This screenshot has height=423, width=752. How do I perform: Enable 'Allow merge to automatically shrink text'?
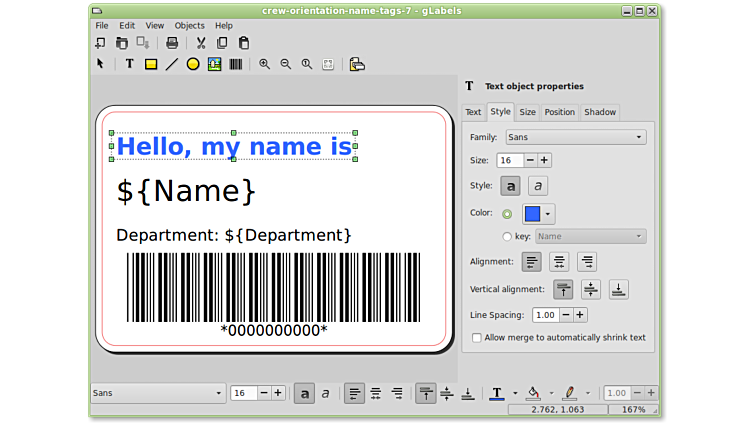[477, 338]
